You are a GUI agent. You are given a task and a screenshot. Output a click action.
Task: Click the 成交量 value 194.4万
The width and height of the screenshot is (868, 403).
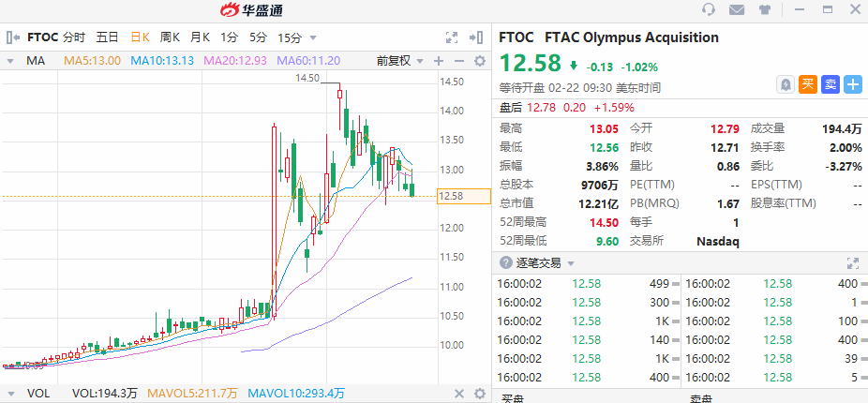coord(842,129)
